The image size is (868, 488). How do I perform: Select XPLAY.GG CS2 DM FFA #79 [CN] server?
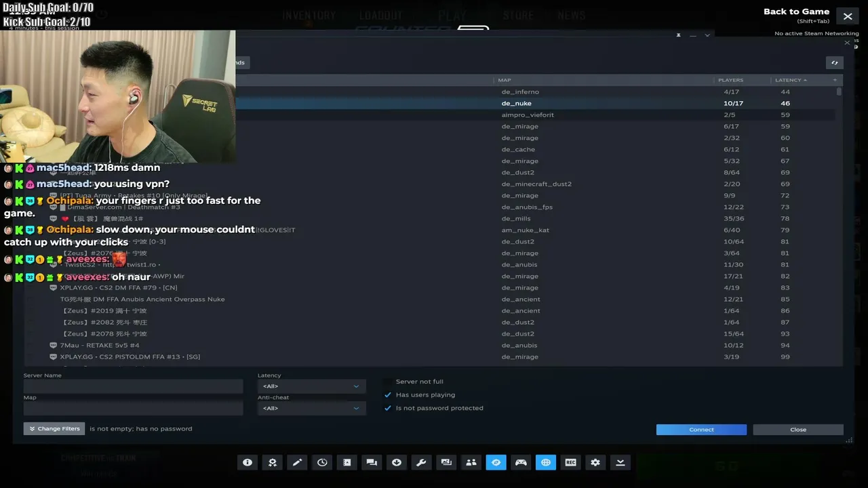click(x=431, y=287)
